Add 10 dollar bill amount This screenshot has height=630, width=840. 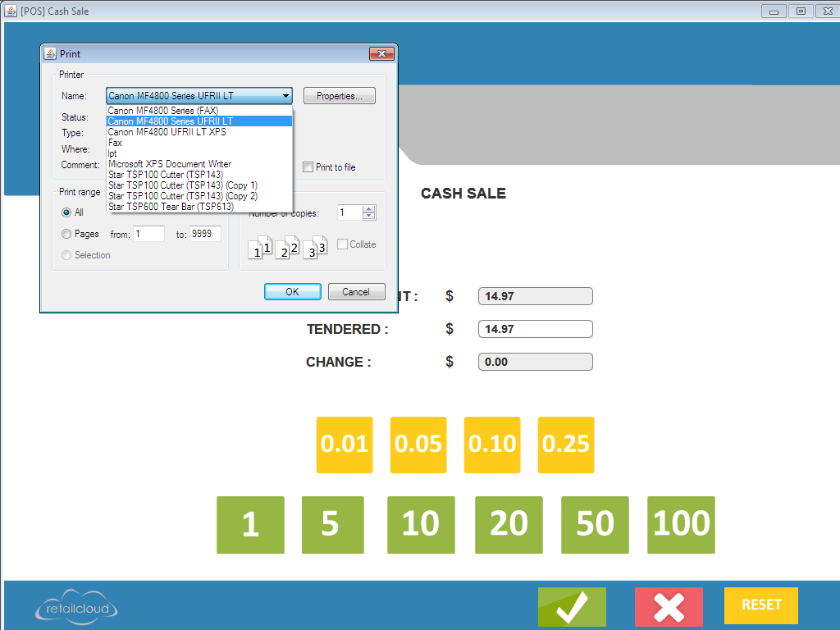[x=421, y=524]
